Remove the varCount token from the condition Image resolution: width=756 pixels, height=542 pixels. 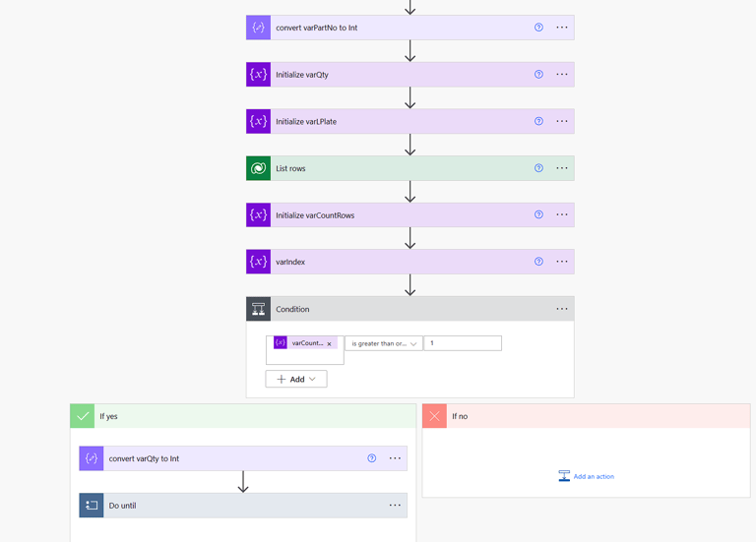pos(330,344)
